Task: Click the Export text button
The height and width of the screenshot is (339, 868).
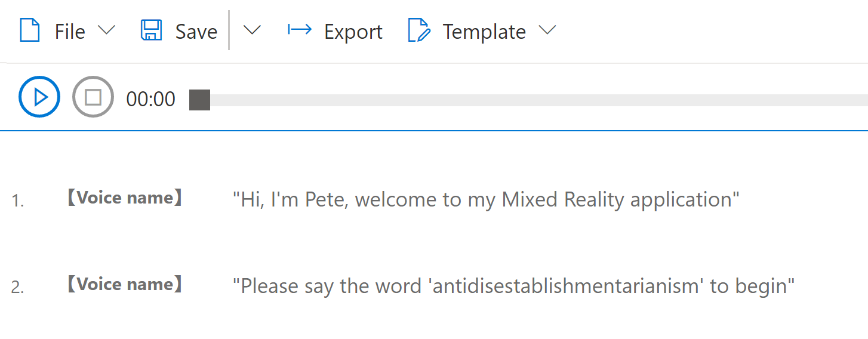Action: pyautogui.click(x=353, y=32)
